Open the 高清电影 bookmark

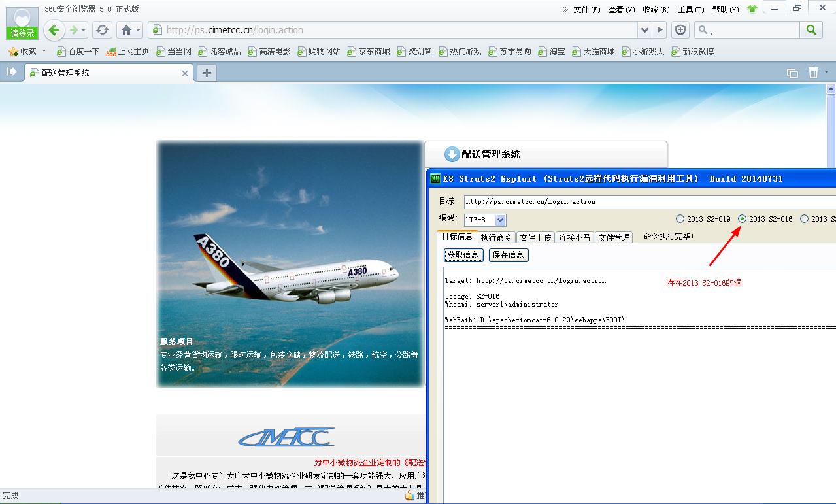[x=269, y=51]
